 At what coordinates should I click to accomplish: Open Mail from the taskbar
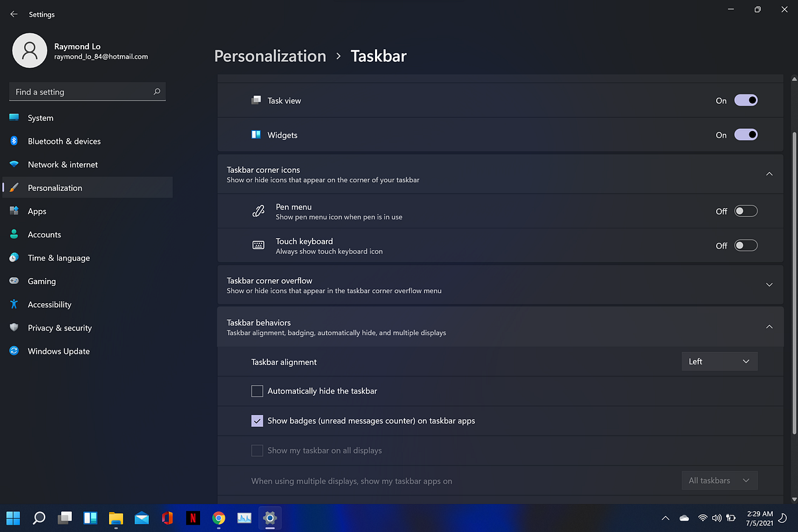(142, 517)
